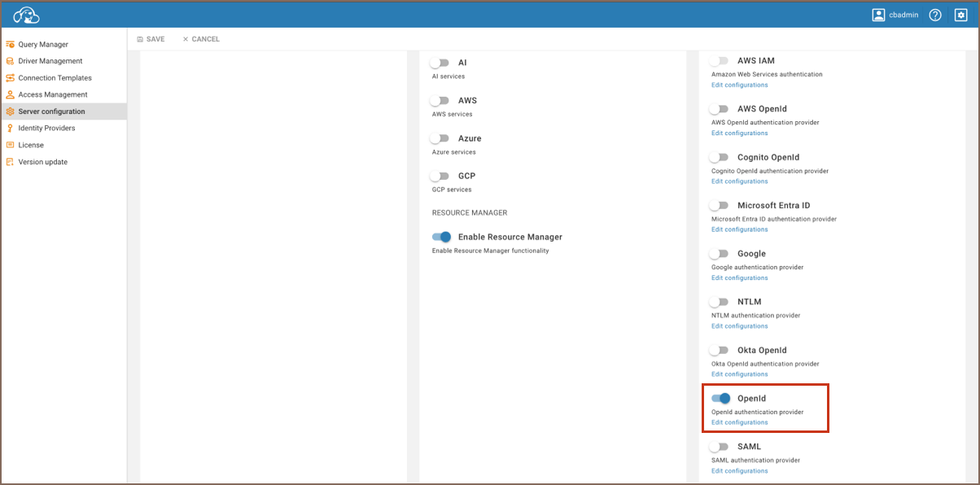
Task: Click the cbadmin user profile icon
Action: pyautogui.click(x=878, y=15)
